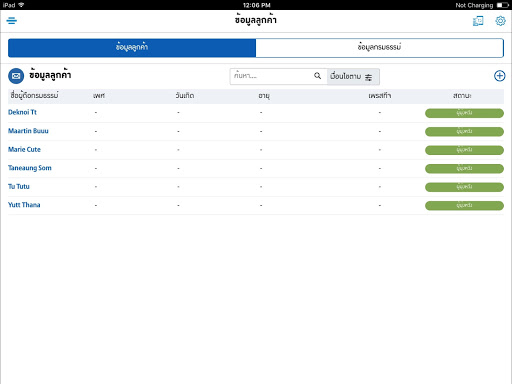Open the settings gear icon

pyautogui.click(x=500, y=21)
